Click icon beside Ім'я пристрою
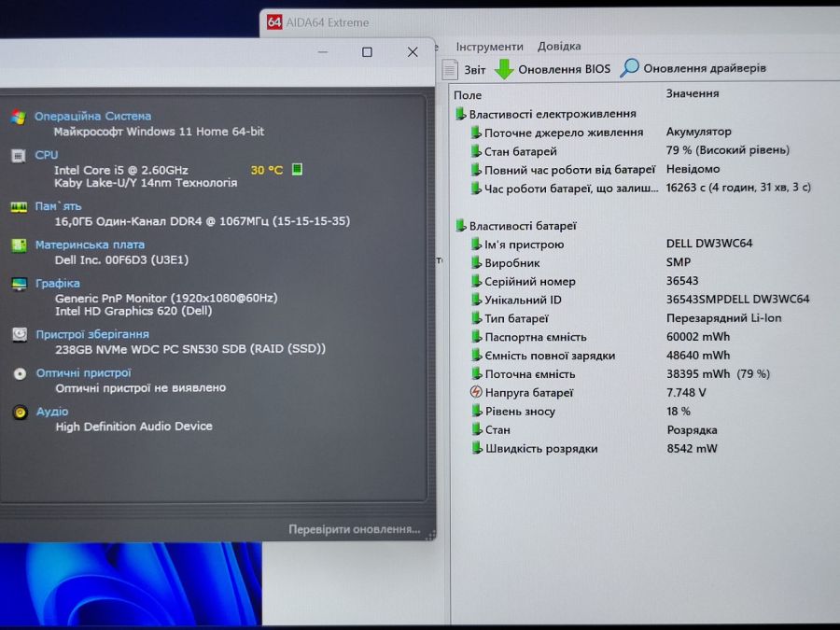840x630 pixels. point(476,245)
